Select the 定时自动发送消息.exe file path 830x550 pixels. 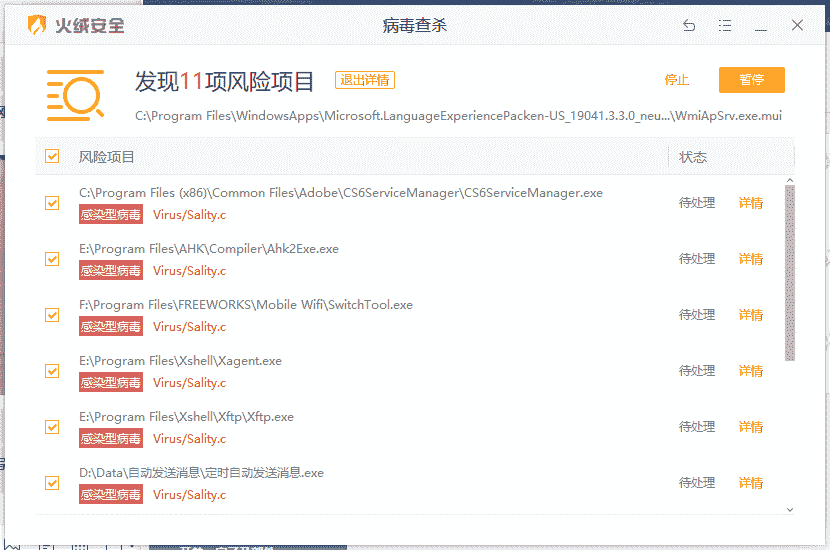(x=201, y=473)
